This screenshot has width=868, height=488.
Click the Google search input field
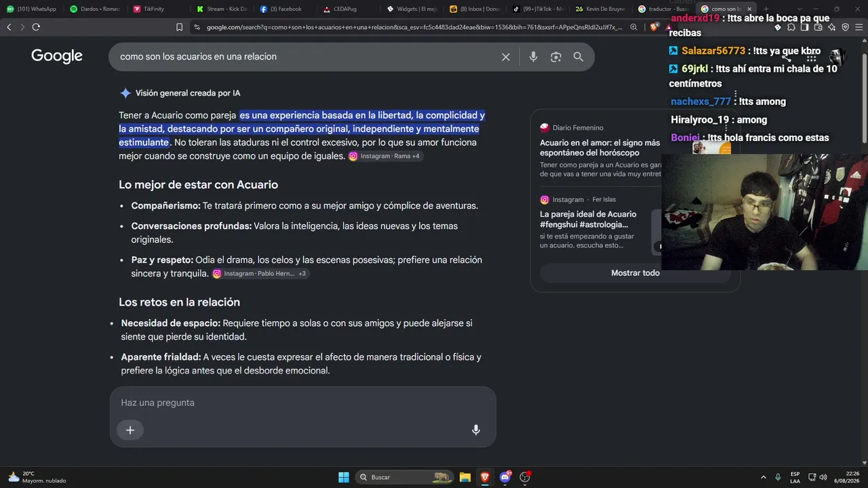click(305, 57)
